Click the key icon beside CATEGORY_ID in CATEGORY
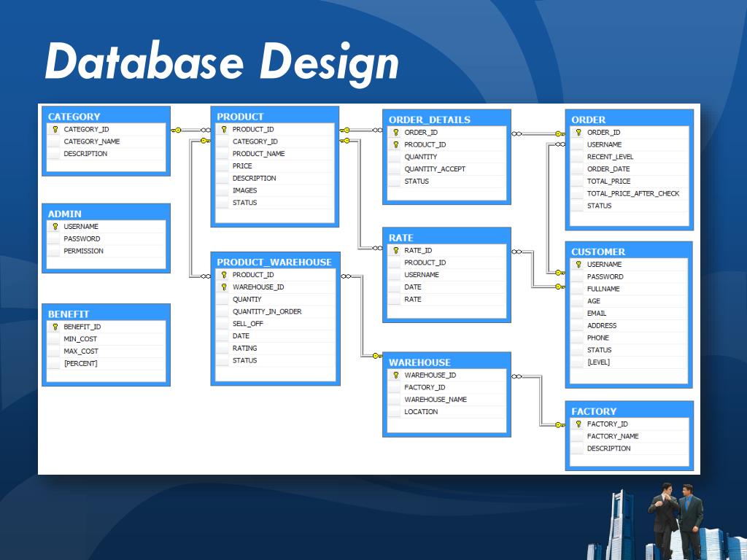This screenshot has height=560, width=747. point(55,129)
